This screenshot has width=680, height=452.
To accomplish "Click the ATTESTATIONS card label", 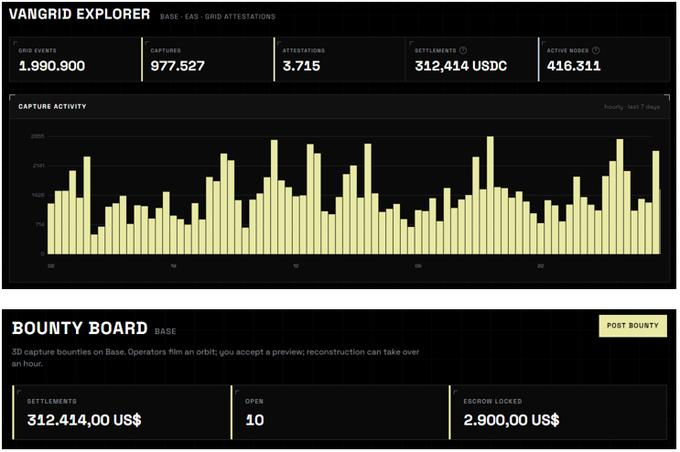I will point(304,51).
